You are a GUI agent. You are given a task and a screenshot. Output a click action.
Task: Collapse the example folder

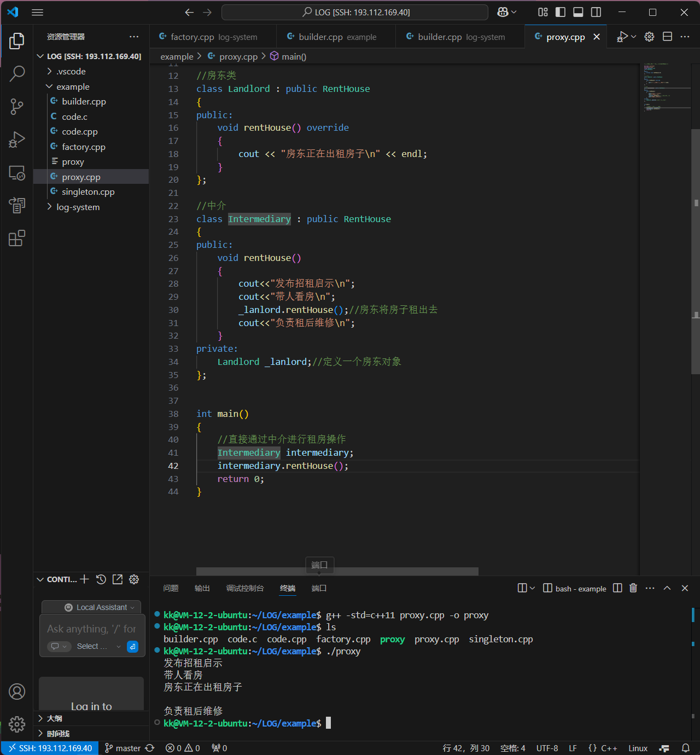[x=91, y=87]
